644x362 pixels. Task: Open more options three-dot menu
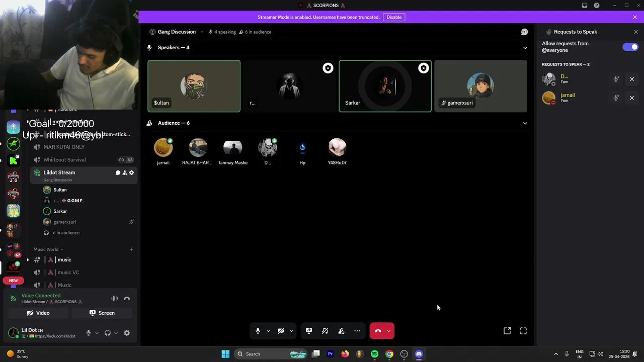point(357,331)
